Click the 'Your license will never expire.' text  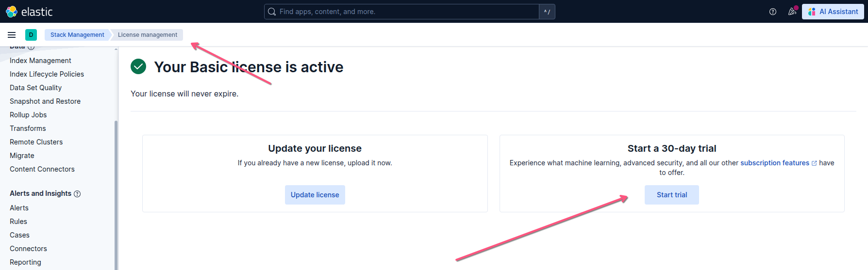click(x=184, y=94)
